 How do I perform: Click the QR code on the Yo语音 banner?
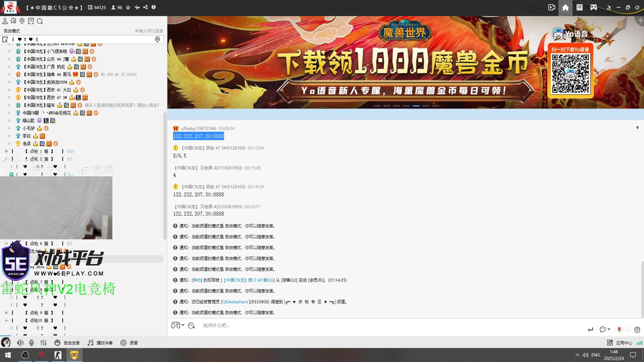571,74
